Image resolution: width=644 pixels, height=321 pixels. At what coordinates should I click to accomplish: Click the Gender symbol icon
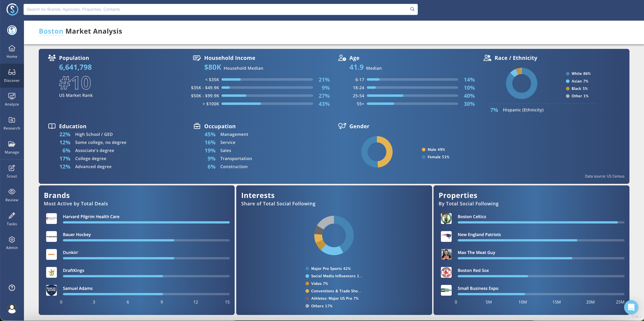pos(342,126)
